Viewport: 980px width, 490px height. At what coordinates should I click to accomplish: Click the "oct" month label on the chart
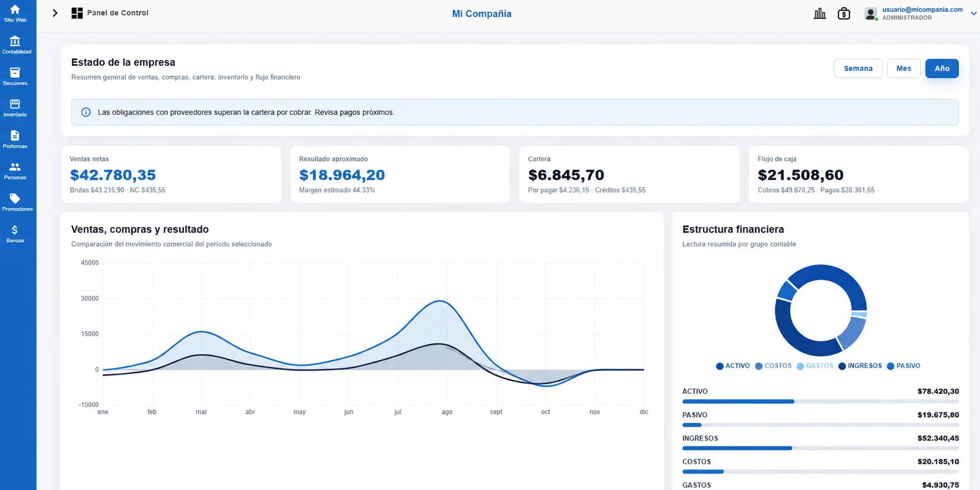(x=546, y=412)
